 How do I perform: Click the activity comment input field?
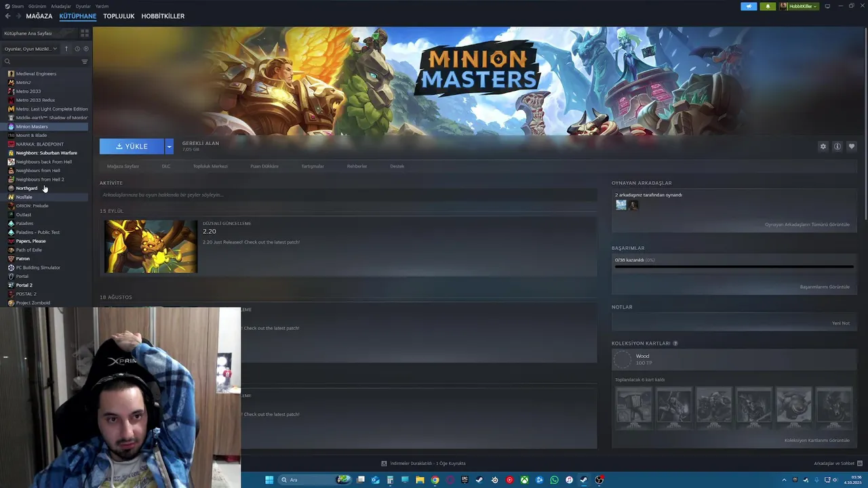[348, 195]
